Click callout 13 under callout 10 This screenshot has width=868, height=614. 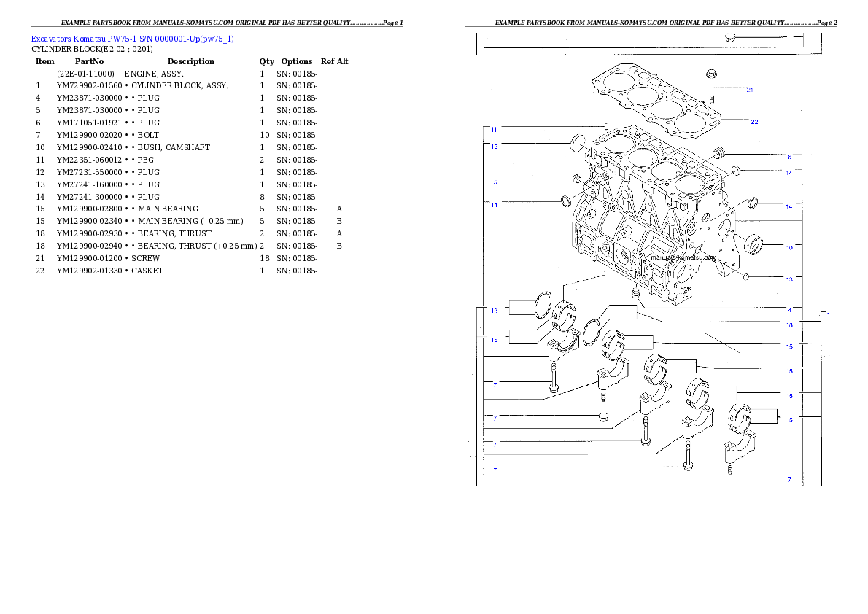point(789,278)
